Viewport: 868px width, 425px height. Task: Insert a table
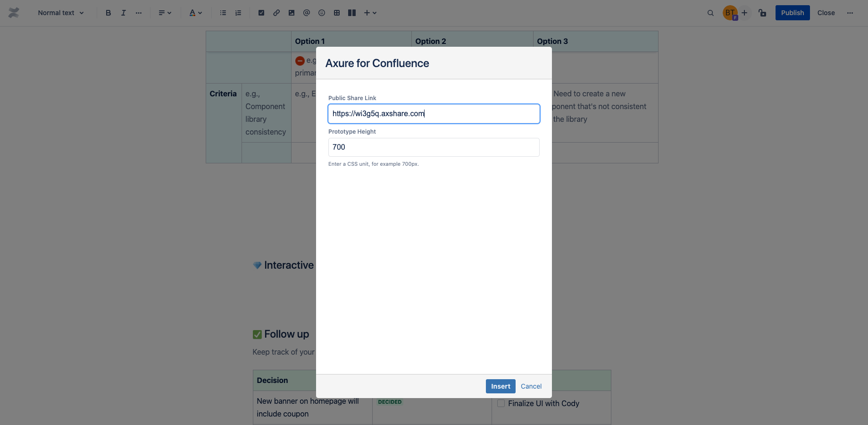point(337,13)
